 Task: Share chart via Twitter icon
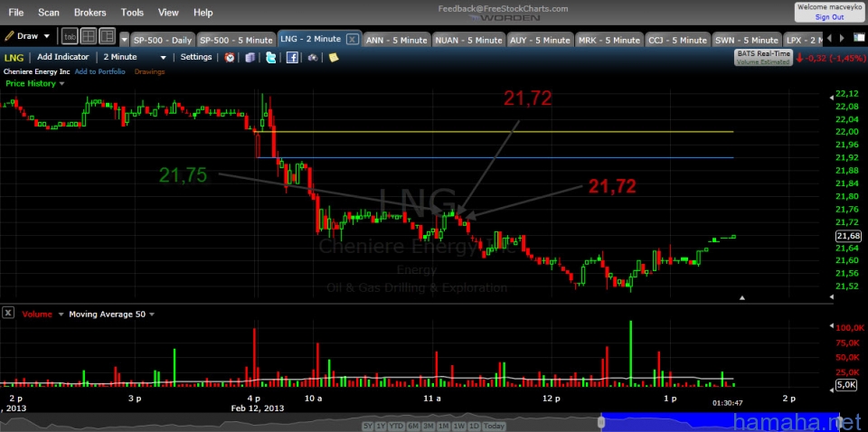(x=270, y=58)
